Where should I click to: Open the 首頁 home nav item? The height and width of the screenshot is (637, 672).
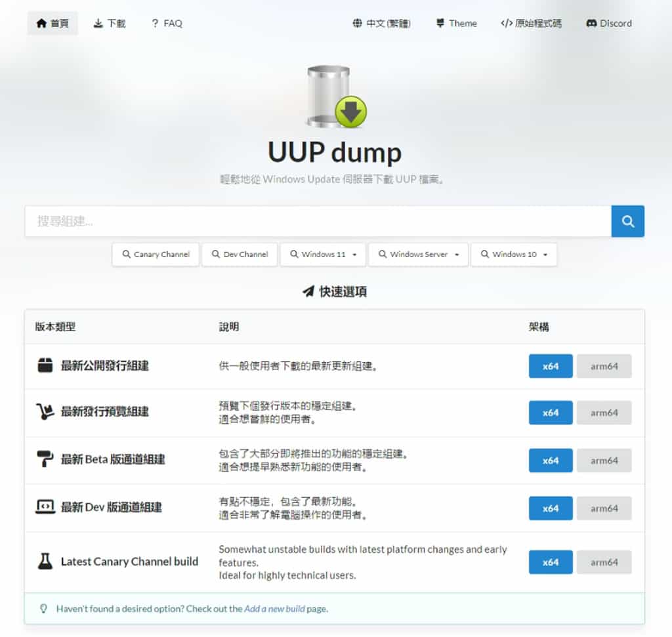click(x=52, y=23)
